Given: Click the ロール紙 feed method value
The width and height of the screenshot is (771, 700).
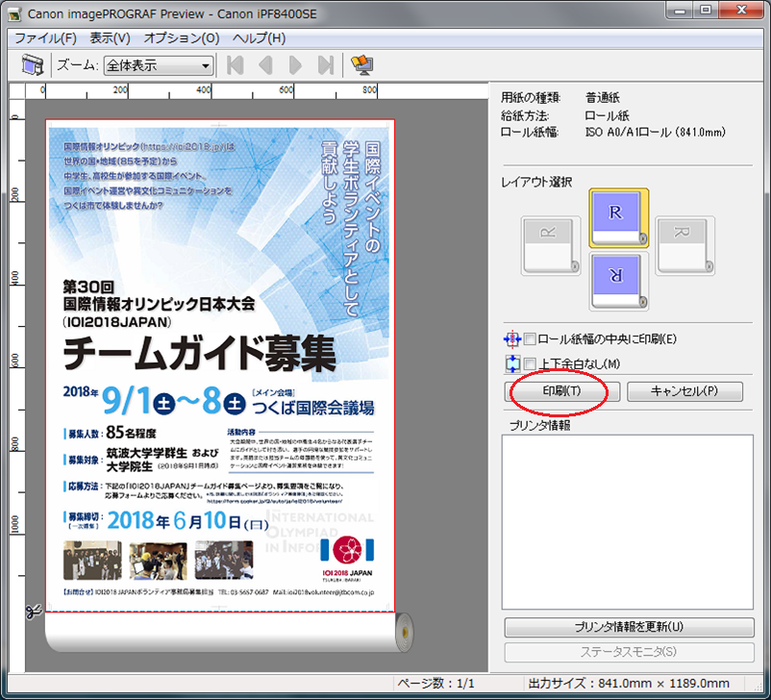Looking at the screenshot, I should pyautogui.click(x=607, y=115).
